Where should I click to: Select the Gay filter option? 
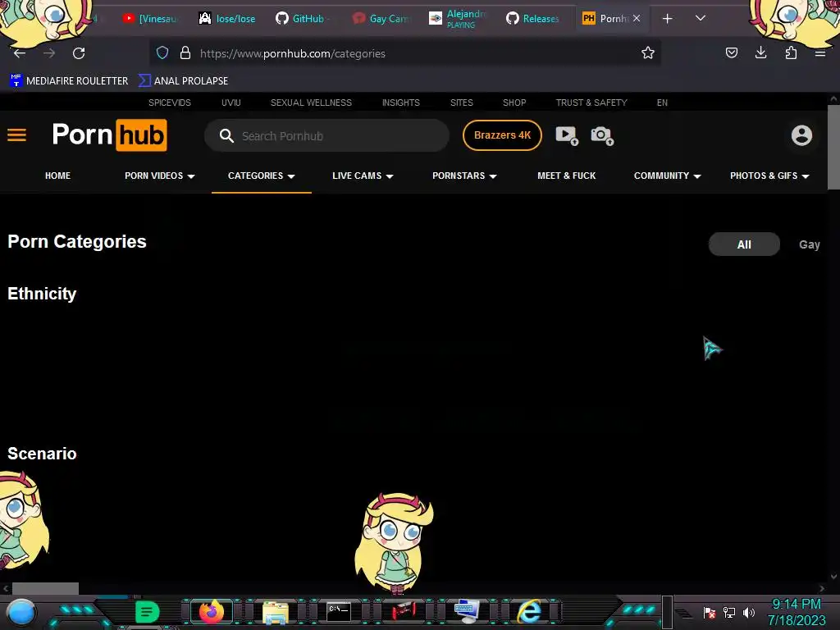[x=809, y=244]
